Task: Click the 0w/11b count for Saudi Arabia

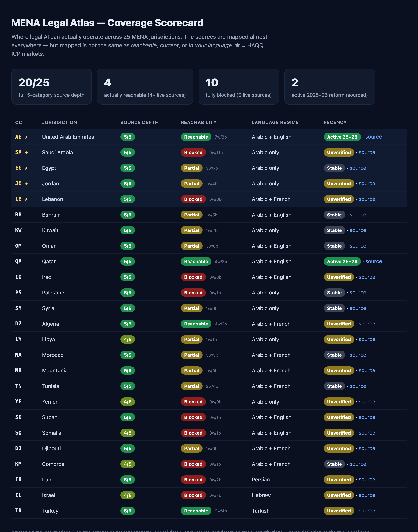Action: pos(216,153)
